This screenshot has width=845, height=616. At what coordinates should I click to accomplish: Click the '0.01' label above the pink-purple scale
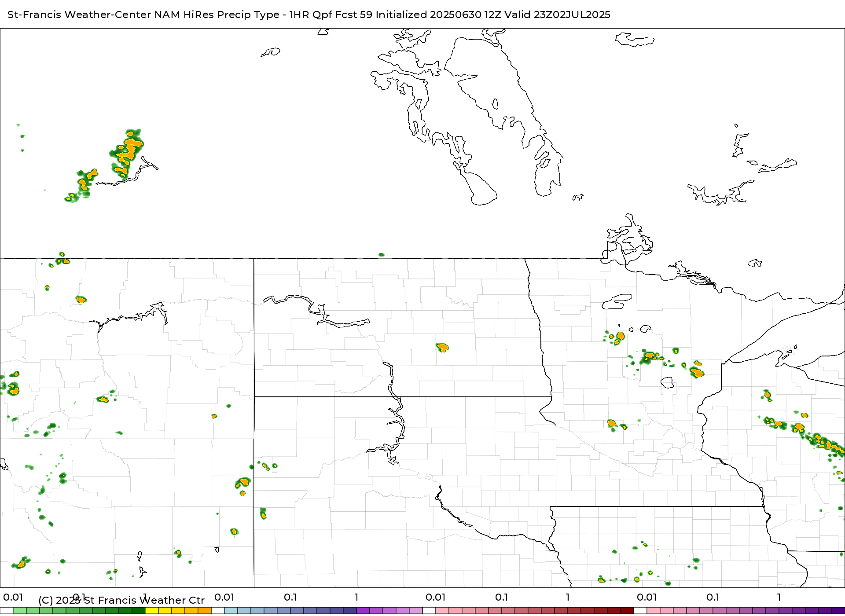click(x=647, y=597)
